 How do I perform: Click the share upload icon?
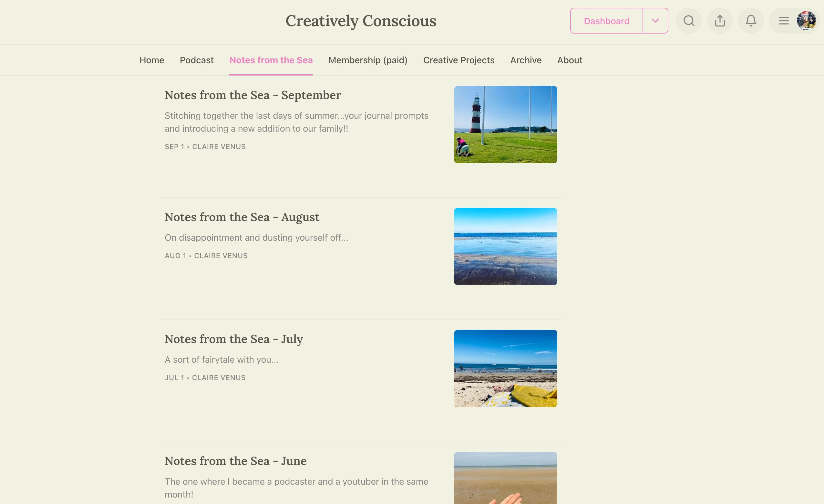(x=720, y=21)
